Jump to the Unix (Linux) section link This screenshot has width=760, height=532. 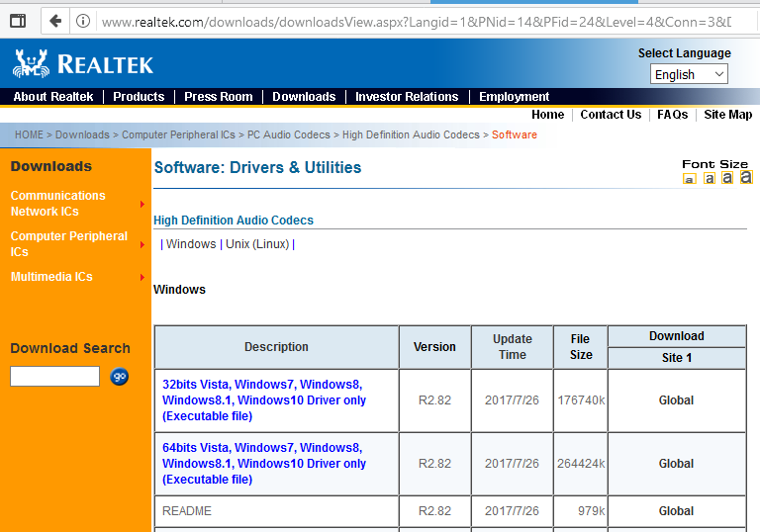pos(257,243)
